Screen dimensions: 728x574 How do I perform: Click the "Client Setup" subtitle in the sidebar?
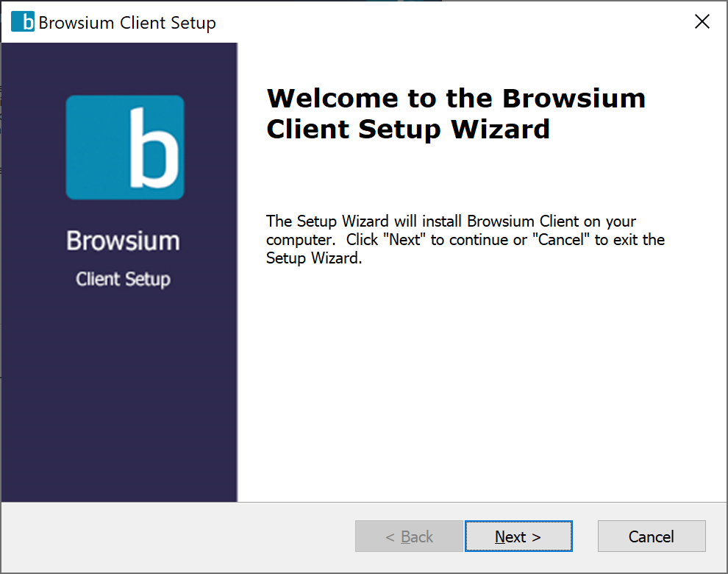point(123,280)
